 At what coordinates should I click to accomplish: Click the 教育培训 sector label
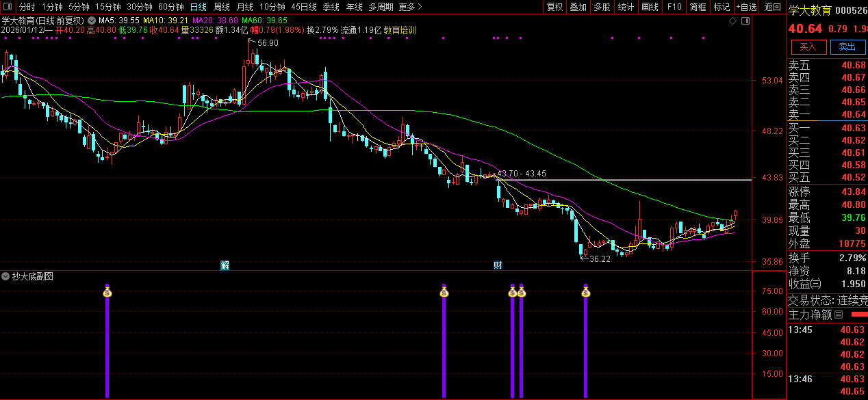coord(400,30)
